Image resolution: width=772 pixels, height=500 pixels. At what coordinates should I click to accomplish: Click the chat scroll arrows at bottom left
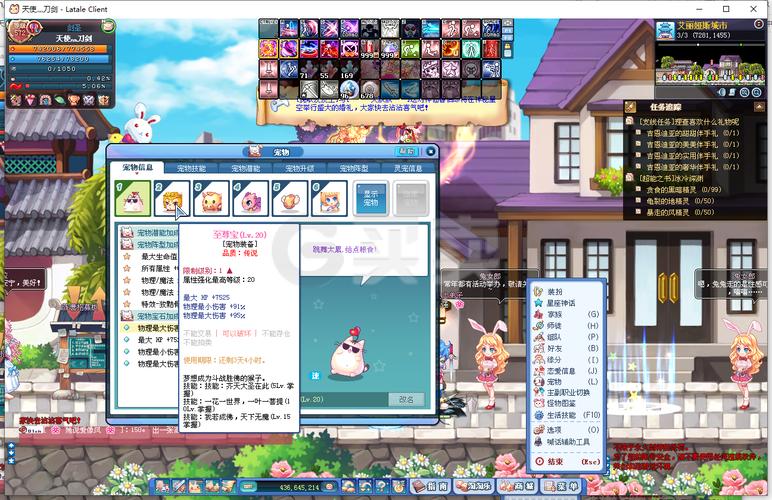click(x=11, y=453)
